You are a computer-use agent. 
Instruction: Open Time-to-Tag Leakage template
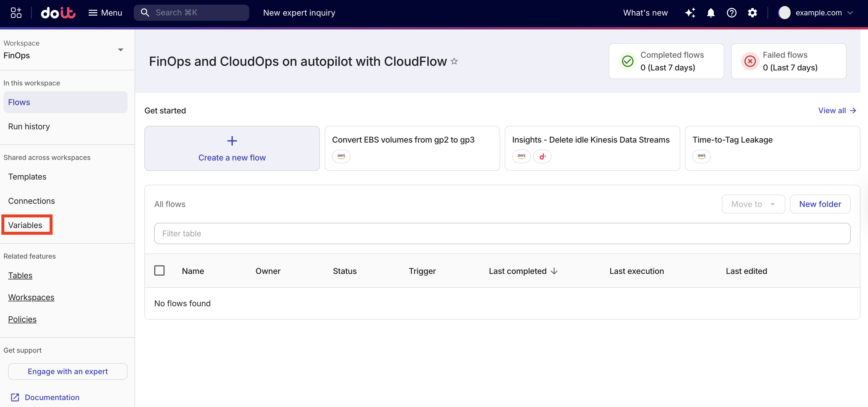point(772,148)
